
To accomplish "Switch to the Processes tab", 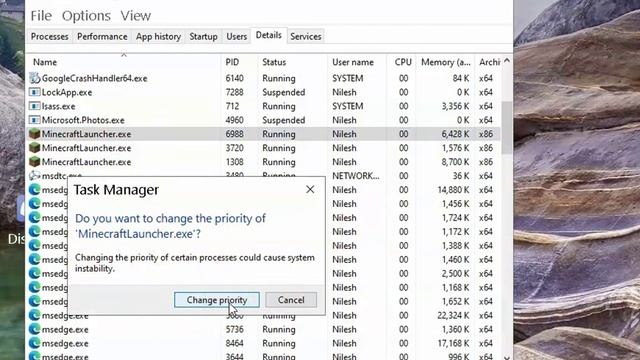I will [x=49, y=36].
